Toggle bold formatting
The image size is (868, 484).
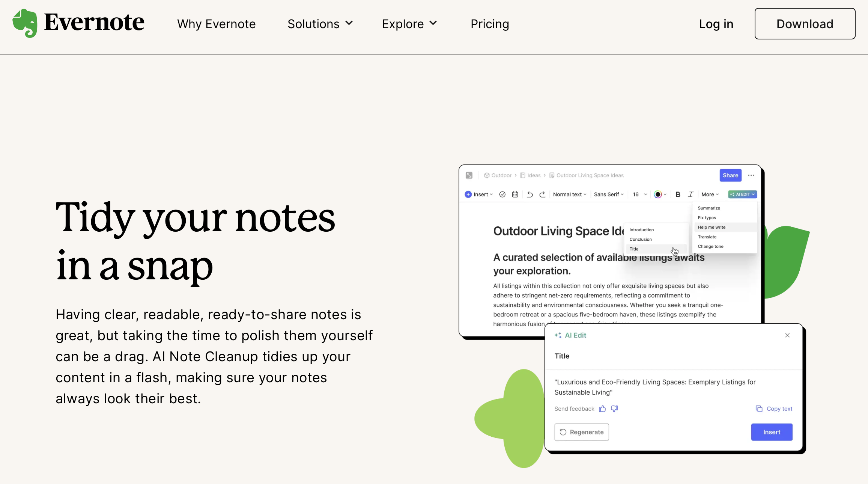tap(678, 195)
